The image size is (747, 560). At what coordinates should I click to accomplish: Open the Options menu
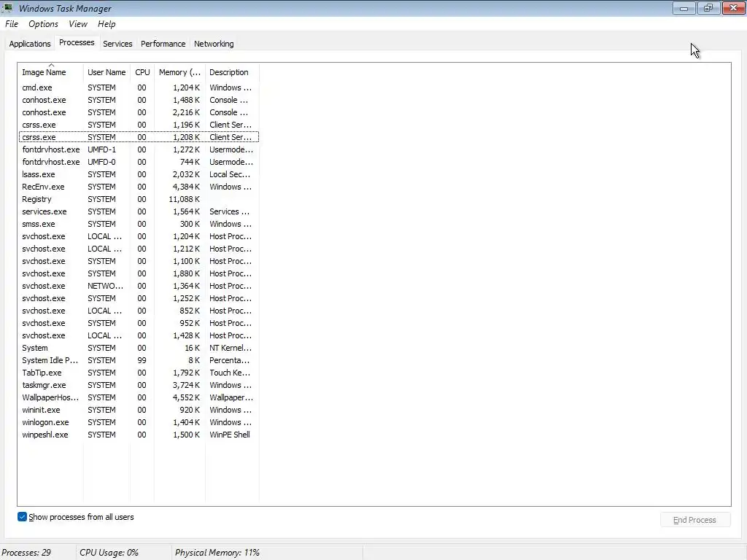click(x=43, y=24)
